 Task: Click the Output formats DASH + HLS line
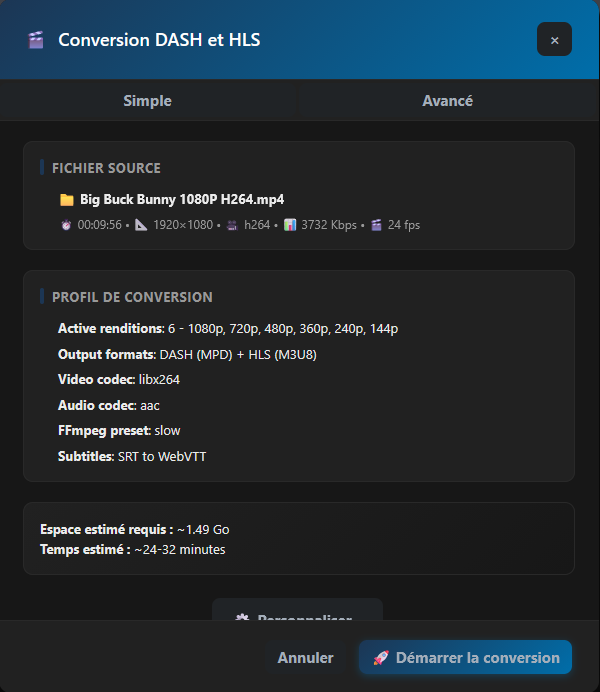188,354
